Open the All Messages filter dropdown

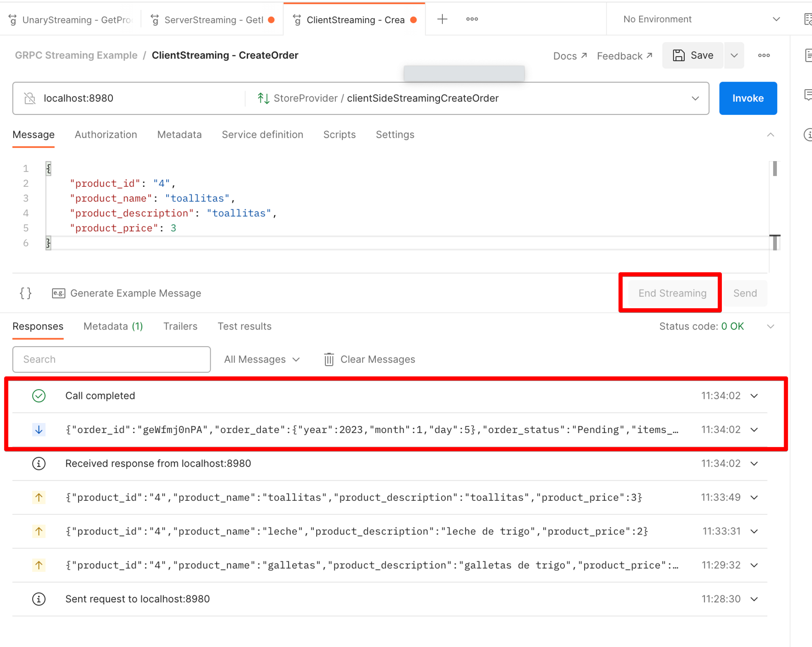tap(261, 359)
